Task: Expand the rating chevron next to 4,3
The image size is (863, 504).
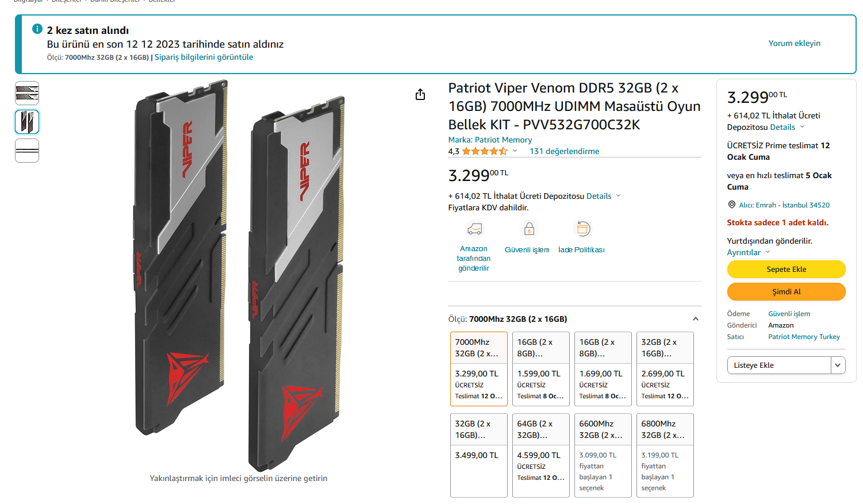Action: coord(515,151)
